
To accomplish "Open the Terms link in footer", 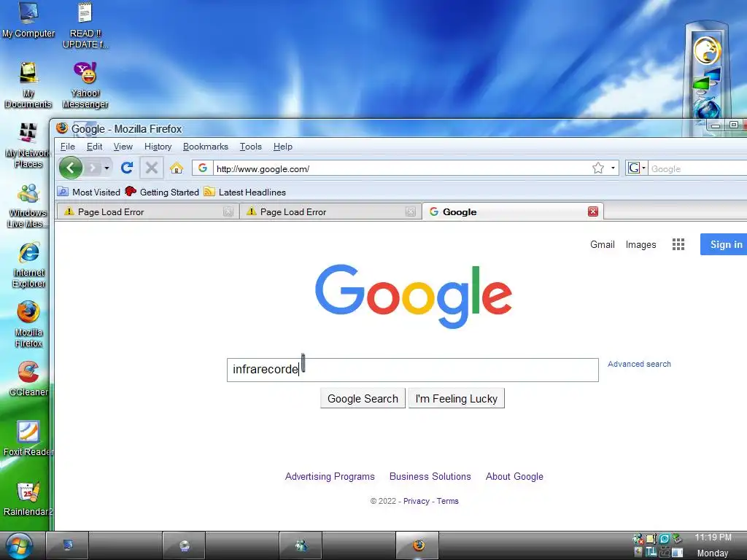I will [447, 501].
